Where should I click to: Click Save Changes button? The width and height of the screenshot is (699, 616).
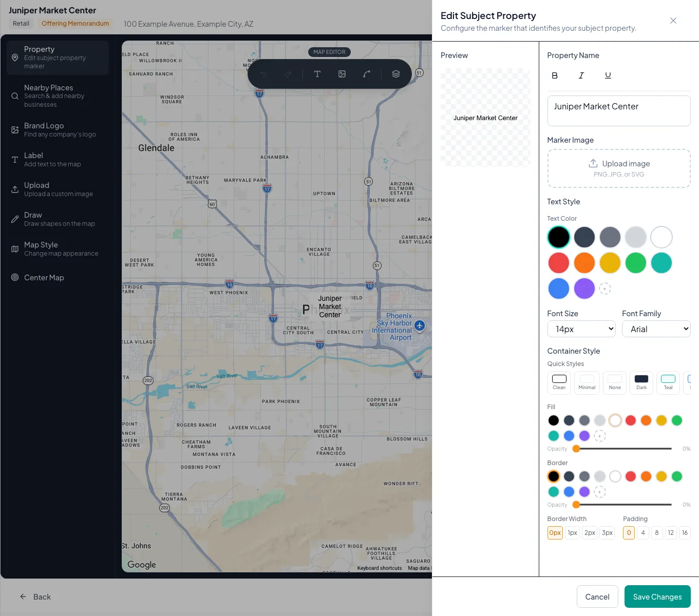coord(657,596)
